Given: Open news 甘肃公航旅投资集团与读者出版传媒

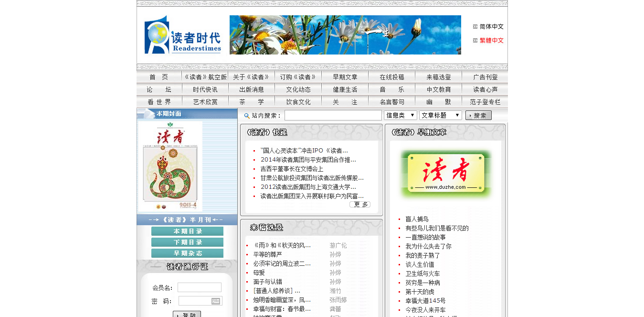Looking at the screenshot, I should [x=312, y=178].
